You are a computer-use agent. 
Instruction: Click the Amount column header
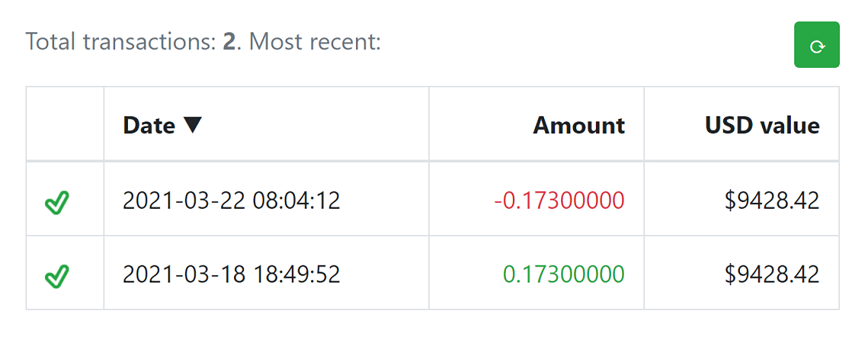click(578, 125)
